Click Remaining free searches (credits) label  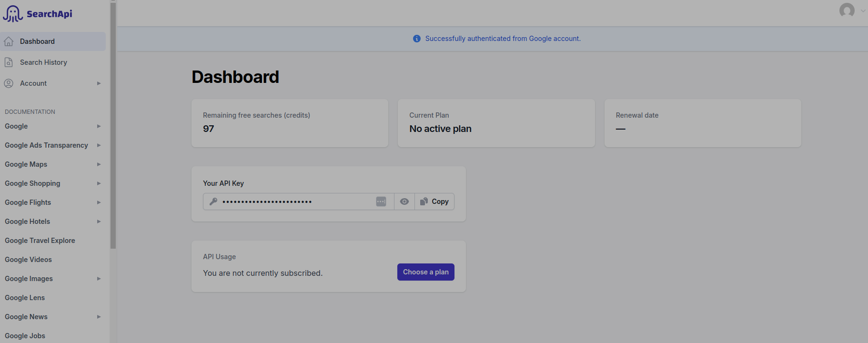pos(256,115)
